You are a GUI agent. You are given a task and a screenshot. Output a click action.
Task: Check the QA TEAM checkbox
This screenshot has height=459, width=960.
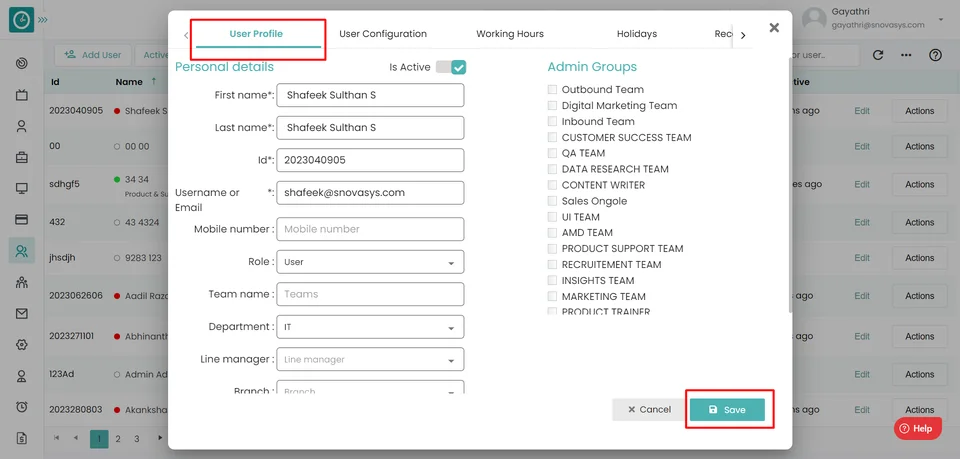coord(552,154)
